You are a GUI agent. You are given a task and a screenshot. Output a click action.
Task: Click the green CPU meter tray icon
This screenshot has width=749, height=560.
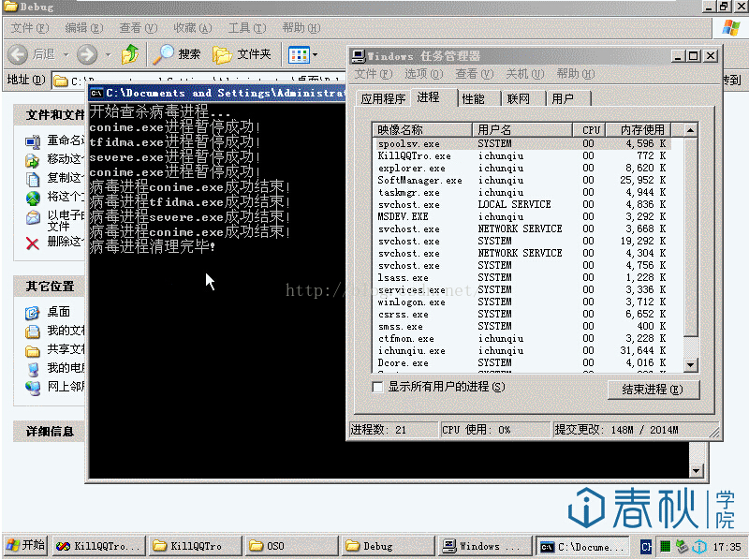click(665, 546)
